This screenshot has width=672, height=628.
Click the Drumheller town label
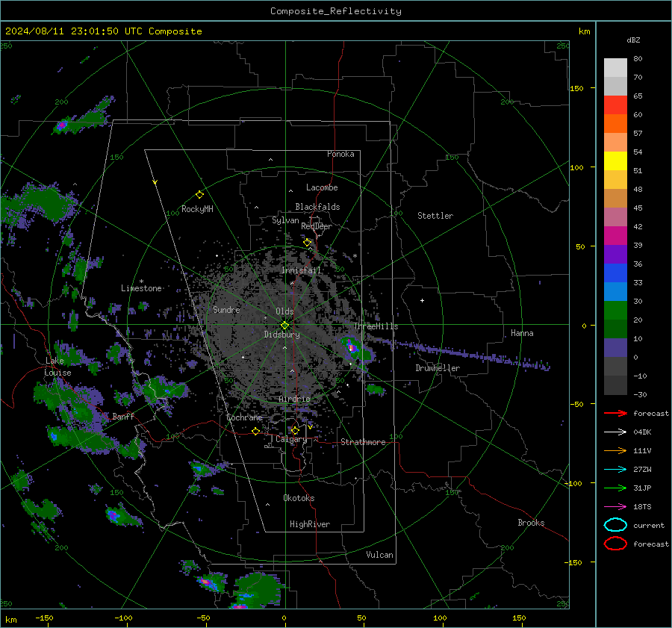pyautogui.click(x=438, y=368)
